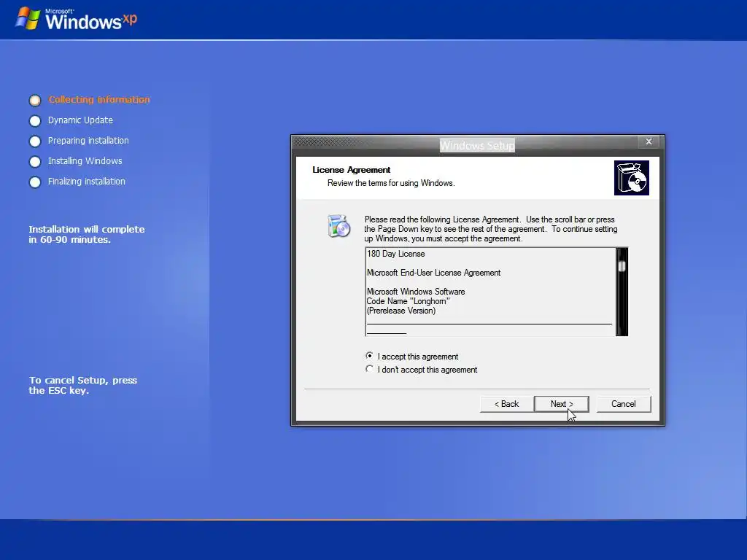This screenshot has width=747, height=560.
Task: Click the 'Preparing installation' step bullet
Action: [35, 141]
